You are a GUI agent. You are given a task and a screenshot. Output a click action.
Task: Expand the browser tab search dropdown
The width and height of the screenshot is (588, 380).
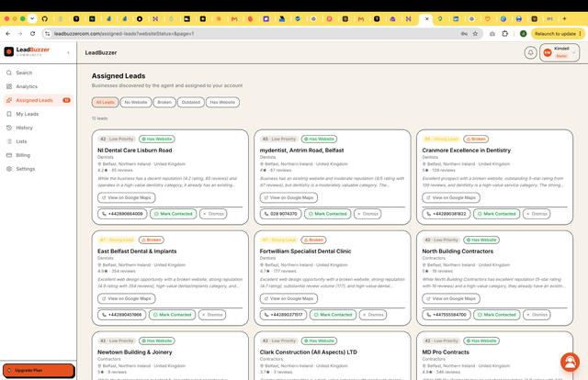(x=32, y=18)
